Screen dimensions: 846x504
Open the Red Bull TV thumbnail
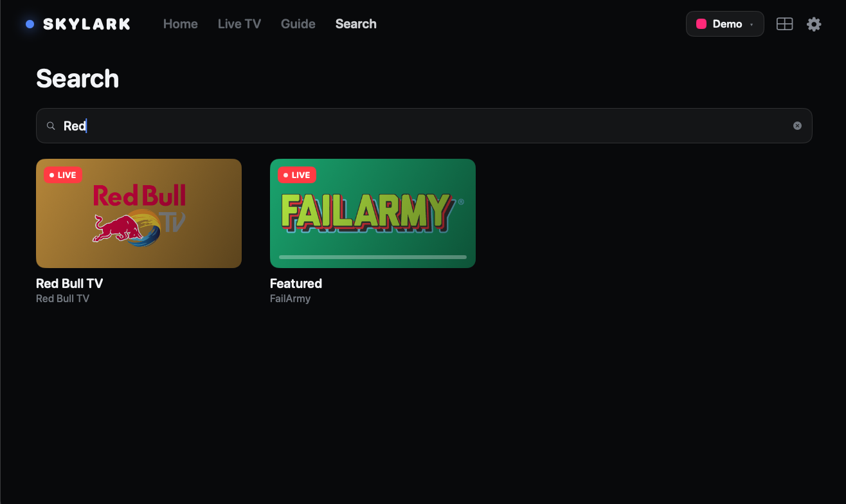[x=139, y=213]
